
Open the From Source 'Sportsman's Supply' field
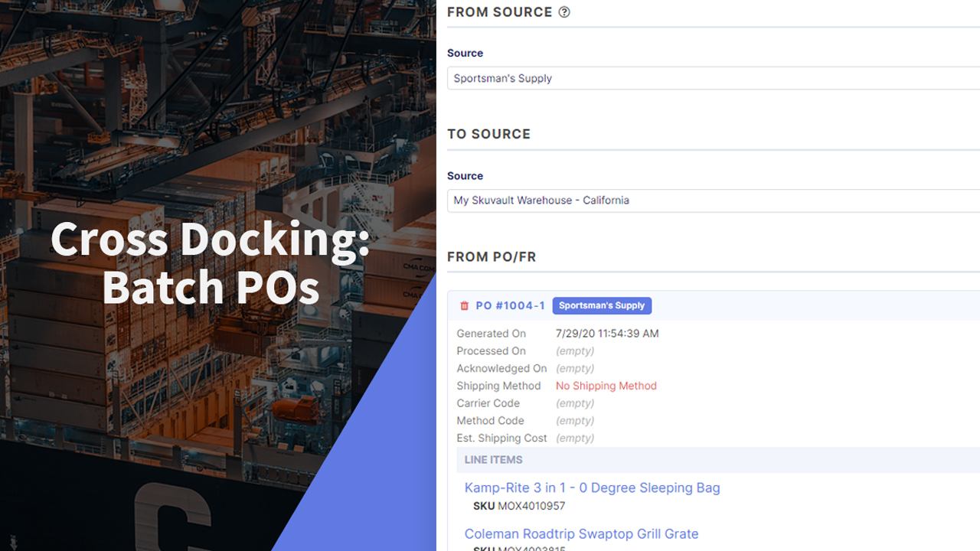tap(714, 78)
